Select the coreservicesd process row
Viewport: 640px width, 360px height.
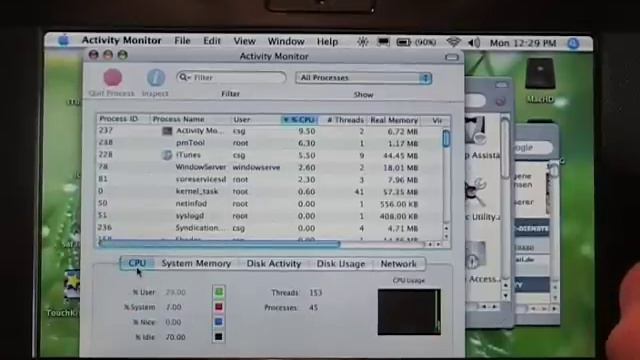pyautogui.click(x=269, y=180)
